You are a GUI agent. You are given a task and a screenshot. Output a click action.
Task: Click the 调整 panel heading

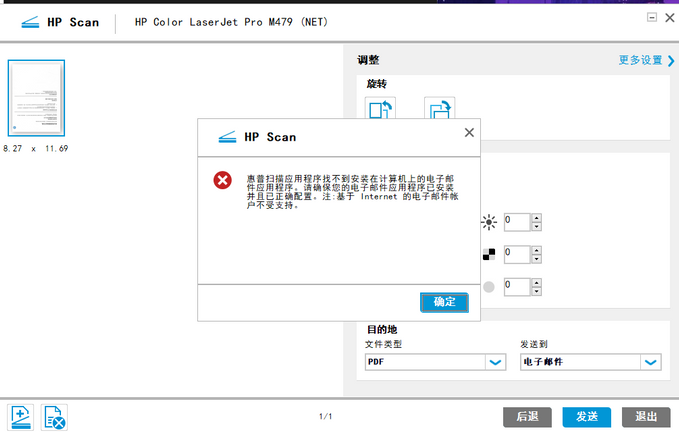(368, 60)
